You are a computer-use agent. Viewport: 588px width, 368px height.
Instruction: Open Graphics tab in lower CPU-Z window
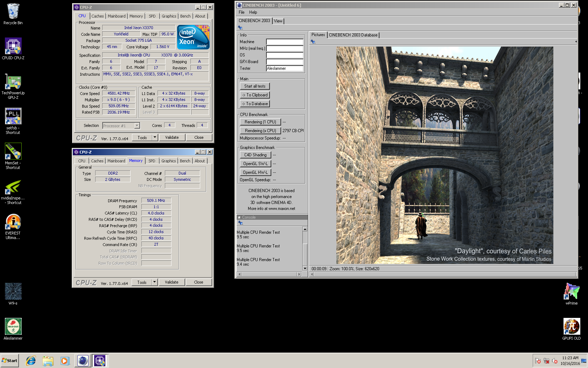tap(169, 161)
